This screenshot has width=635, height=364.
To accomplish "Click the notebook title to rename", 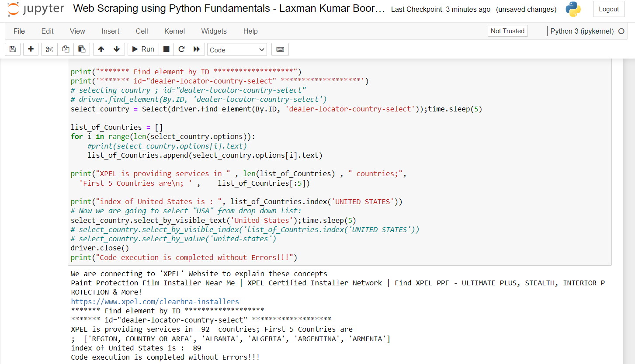I will click(229, 8).
